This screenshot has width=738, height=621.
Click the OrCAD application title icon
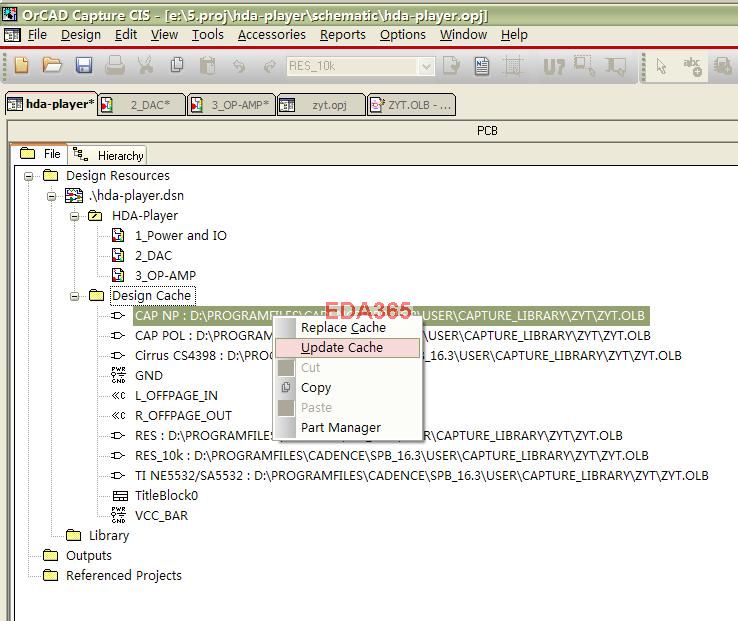point(9,15)
